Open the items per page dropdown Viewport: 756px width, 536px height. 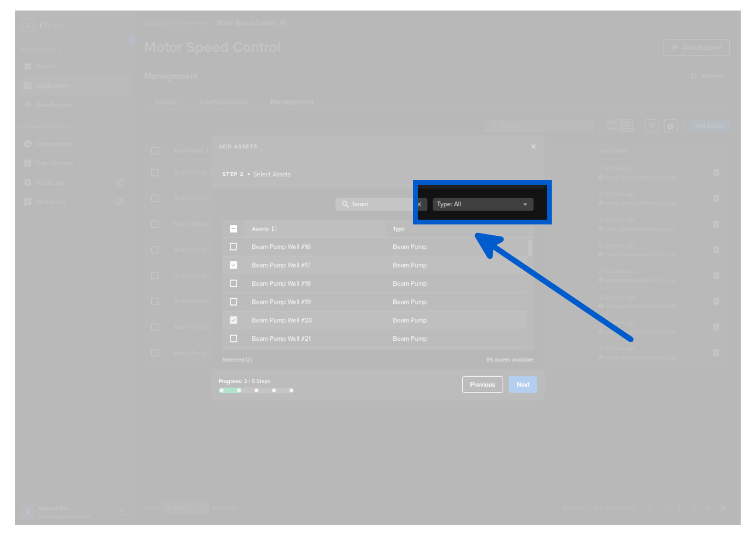coord(186,508)
